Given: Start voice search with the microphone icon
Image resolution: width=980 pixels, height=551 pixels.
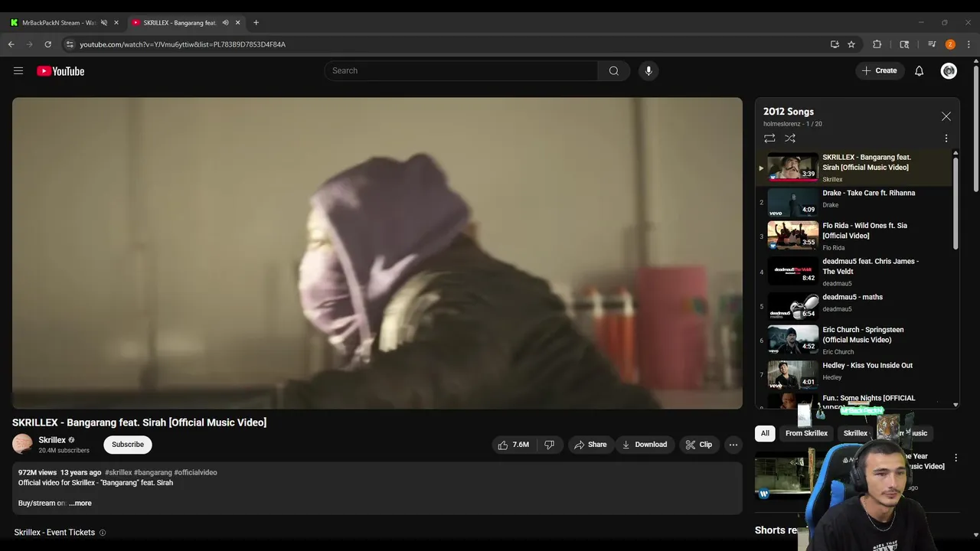Looking at the screenshot, I should click(x=648, y=70).
